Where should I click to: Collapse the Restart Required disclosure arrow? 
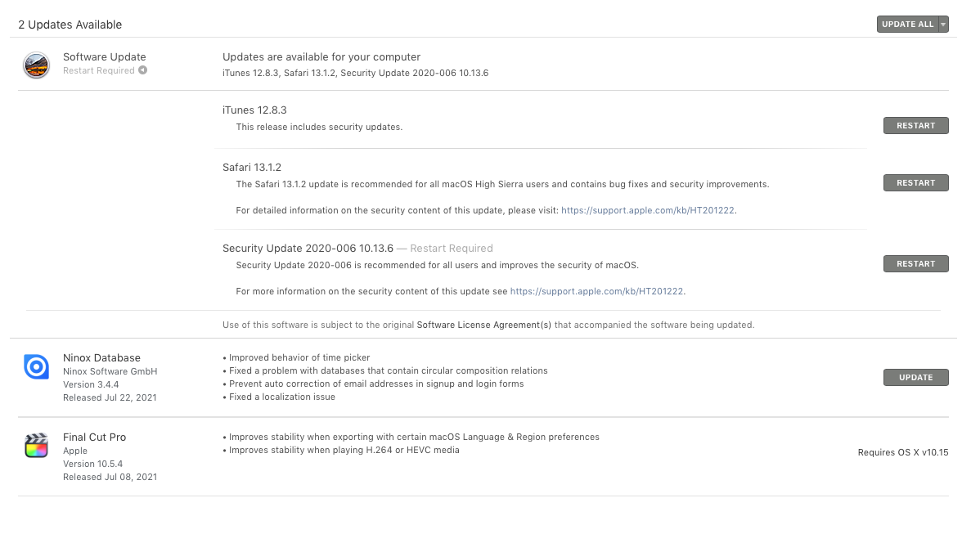tap(142, 70)
